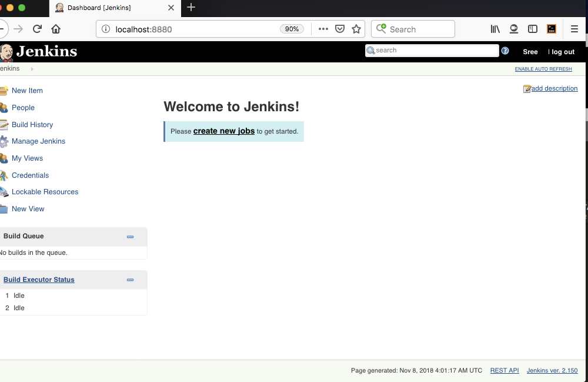Screen dimensions: 588x382
Task: Show site information icon
Action: 106,29
